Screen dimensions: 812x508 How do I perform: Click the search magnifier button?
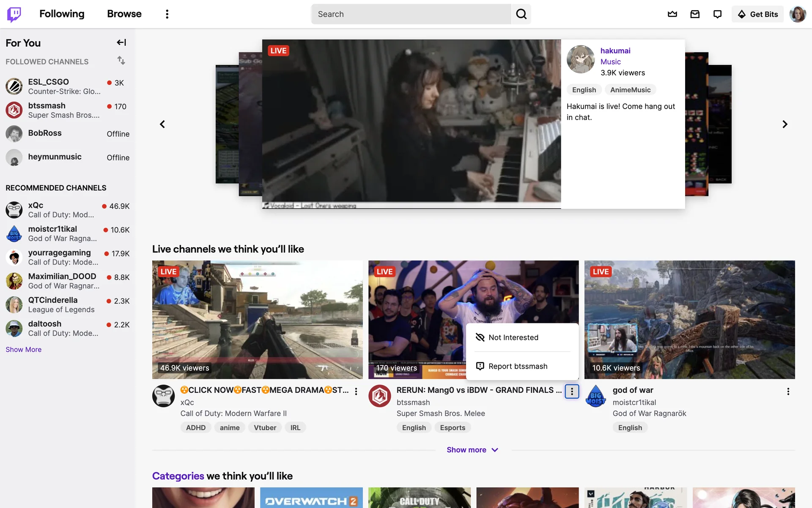(x=521, y=14)
